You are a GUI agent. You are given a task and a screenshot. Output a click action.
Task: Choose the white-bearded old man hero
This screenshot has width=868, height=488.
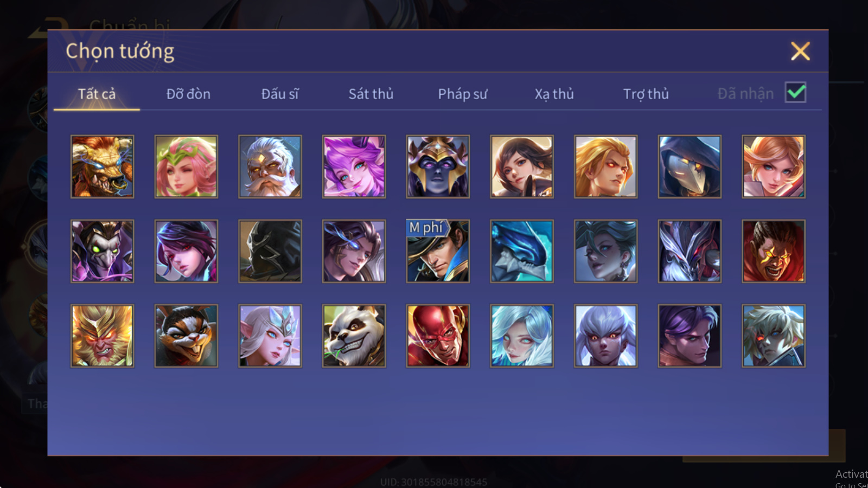point(270,166)
